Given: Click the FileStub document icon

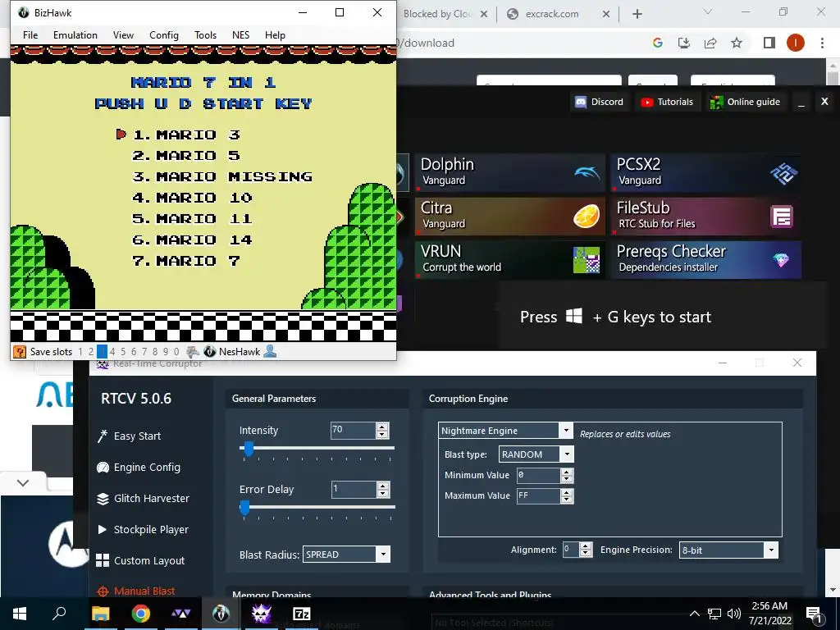Looking at the screenshot, I should pos(782,217).
